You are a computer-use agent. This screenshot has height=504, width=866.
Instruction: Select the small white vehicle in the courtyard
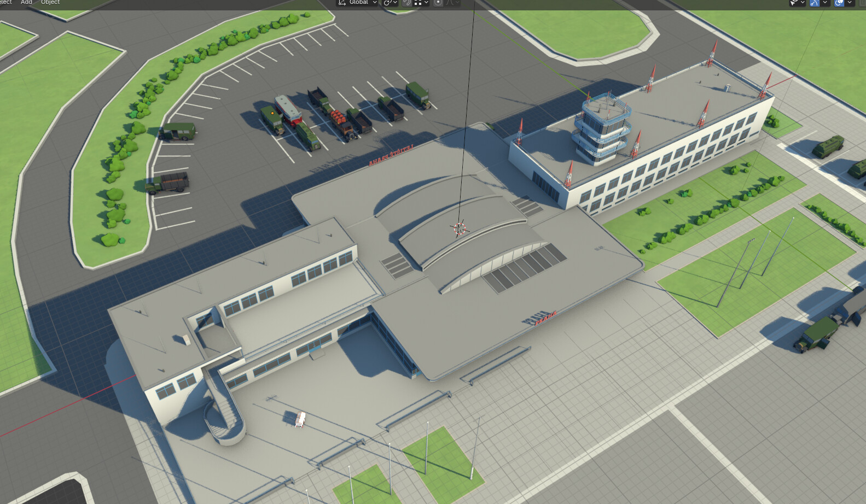pyautogui.click(x=300, y=419)
